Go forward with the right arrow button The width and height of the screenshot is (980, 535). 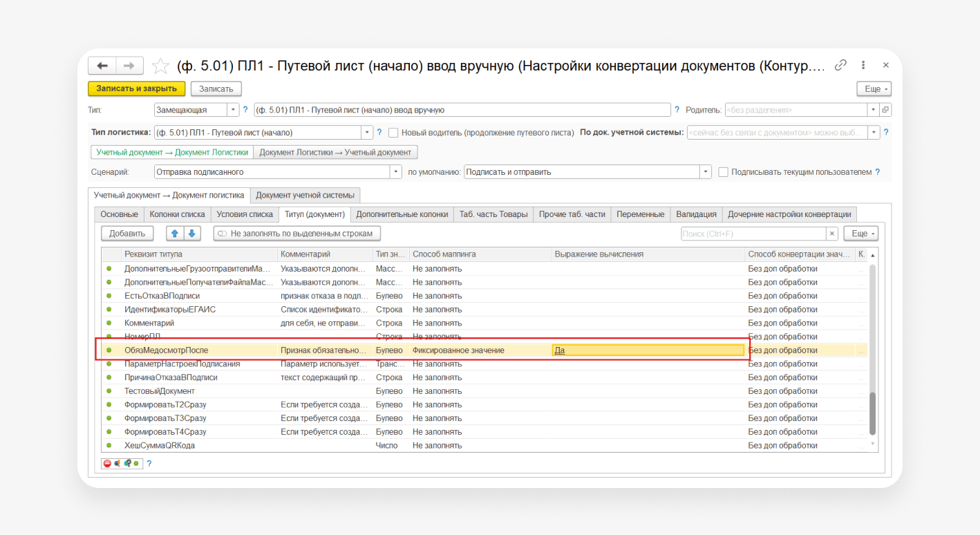[129, 66]
